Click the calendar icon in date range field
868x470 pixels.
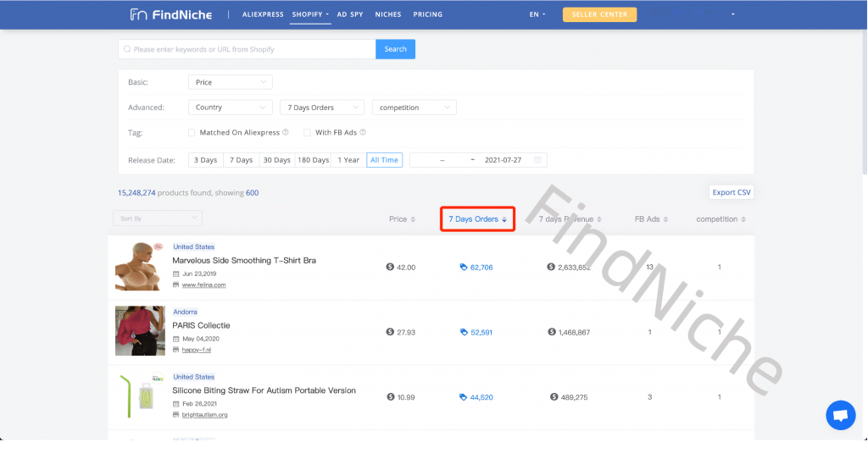537,160
